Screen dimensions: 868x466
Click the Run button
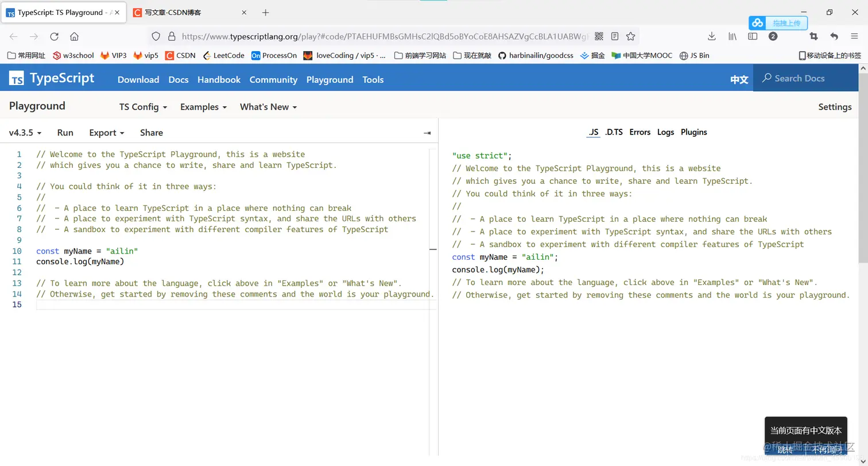pos(65,133)
